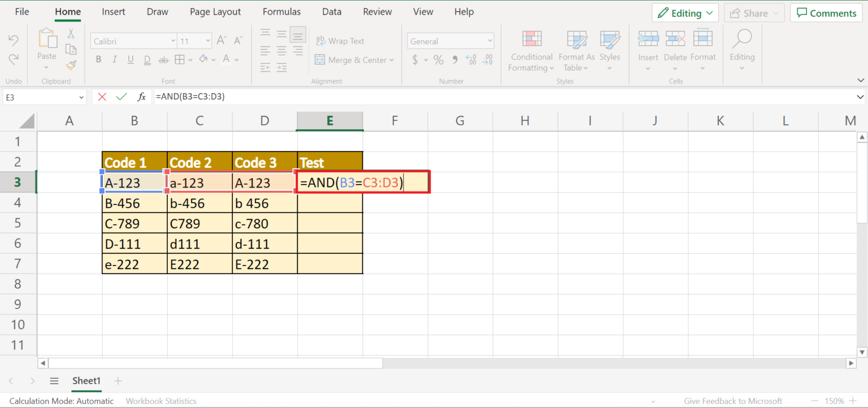The width and height of the screenshot is (868, 408).
Task: Click the Format Painter brush icon
Action: [71, 65]
